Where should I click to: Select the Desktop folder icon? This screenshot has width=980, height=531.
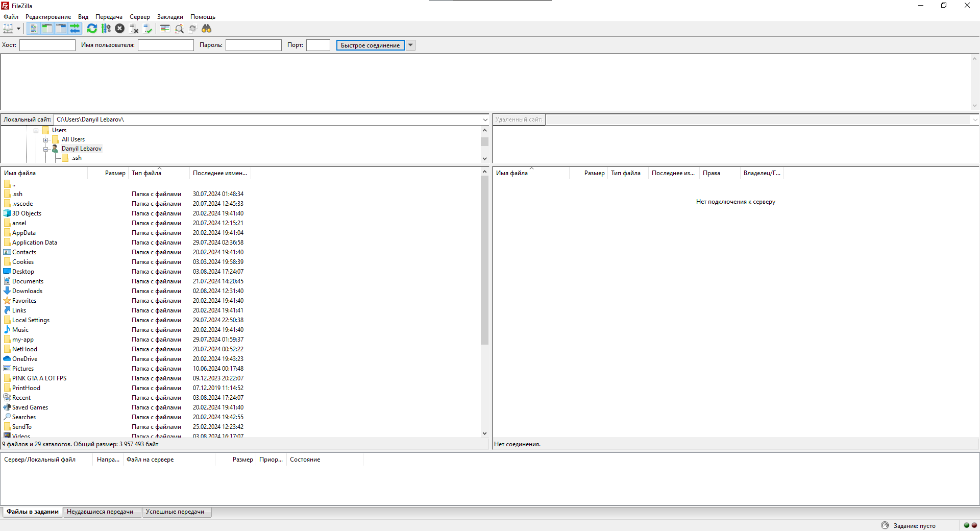[7, 272]
